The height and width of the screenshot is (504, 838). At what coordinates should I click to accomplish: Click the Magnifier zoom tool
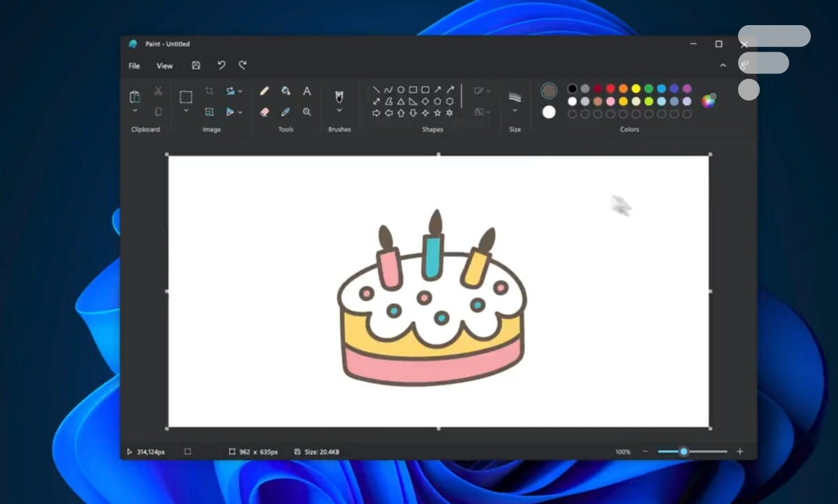pyautogui.click(x=307, y=112)
